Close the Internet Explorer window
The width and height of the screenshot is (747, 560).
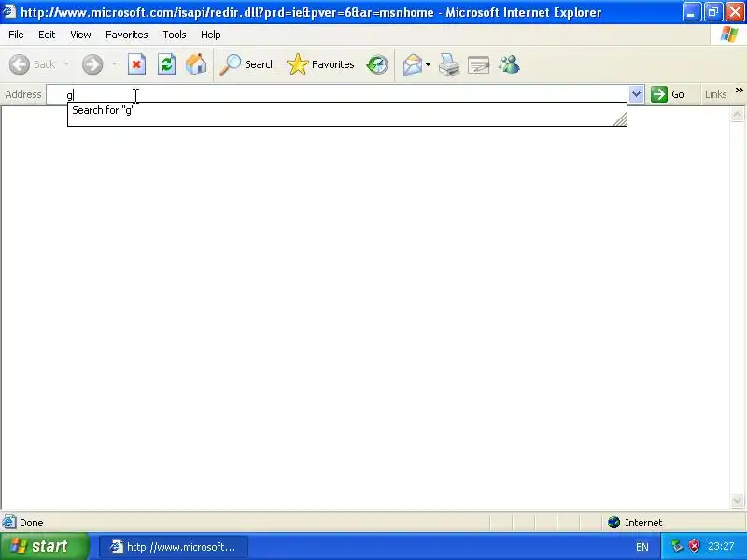(735, 12)
